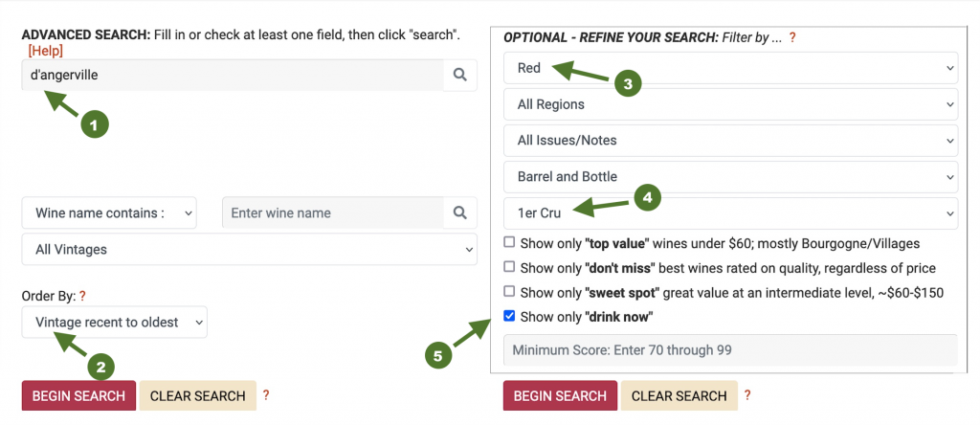Check the "don't miss" best wines box
Viewport: 980px width, 425px height.
509,267
